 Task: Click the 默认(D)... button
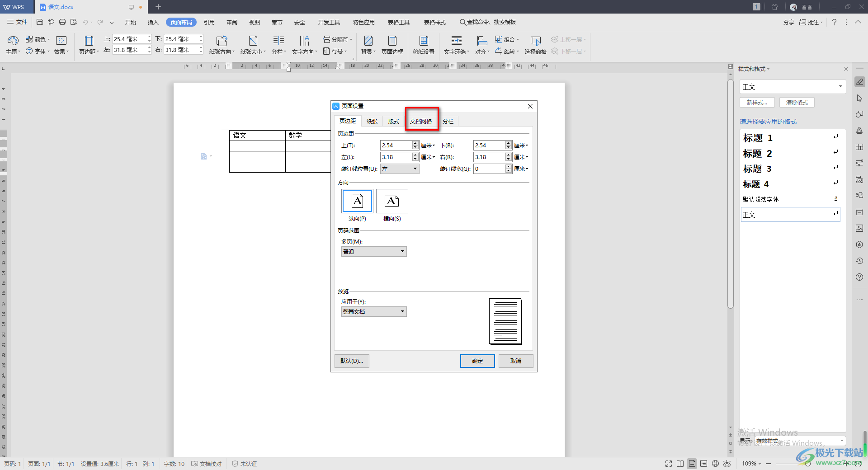(x=352, y=361)
